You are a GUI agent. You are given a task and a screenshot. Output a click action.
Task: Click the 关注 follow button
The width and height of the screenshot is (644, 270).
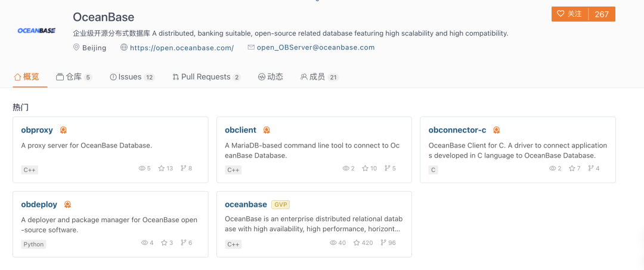(x=569, y=14)
